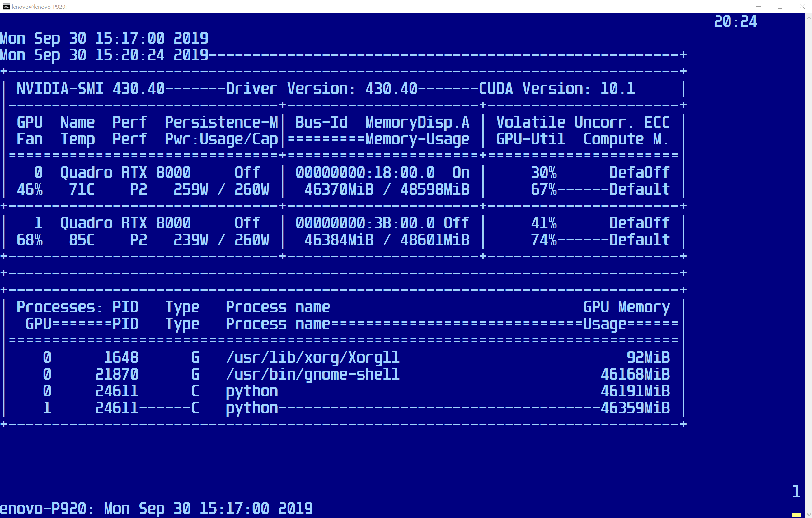The width and height of the screenshot is (812, 518).
Task: Click the Bus-Id 00000000:3B:00.0 entry
Action: [365, 223]
